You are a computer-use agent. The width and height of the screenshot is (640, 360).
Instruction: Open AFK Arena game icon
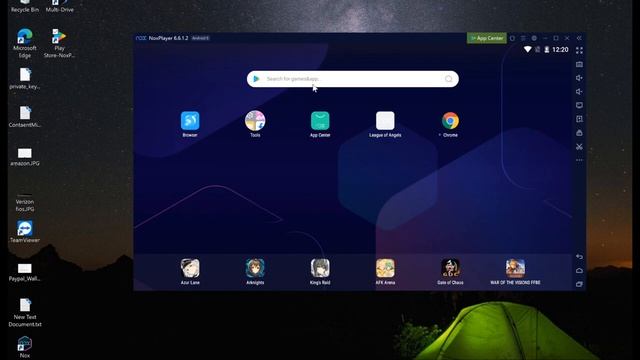(385, 268)
